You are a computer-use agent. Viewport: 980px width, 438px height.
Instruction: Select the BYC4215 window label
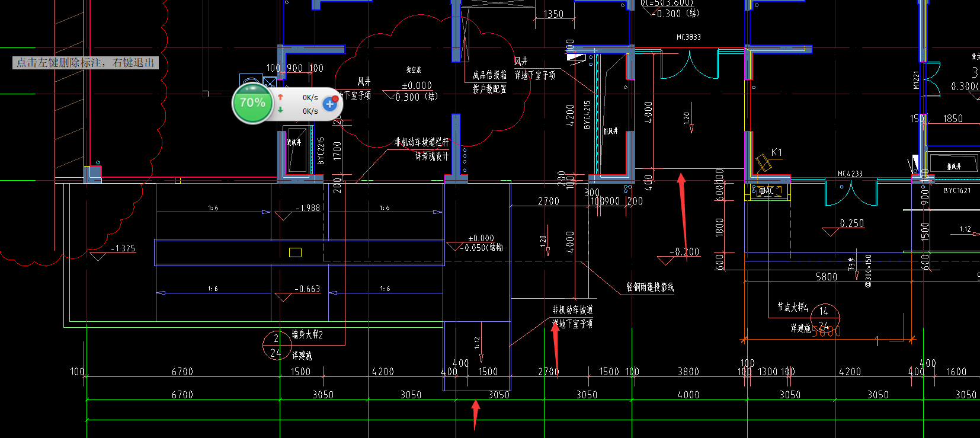coord(587,115)
